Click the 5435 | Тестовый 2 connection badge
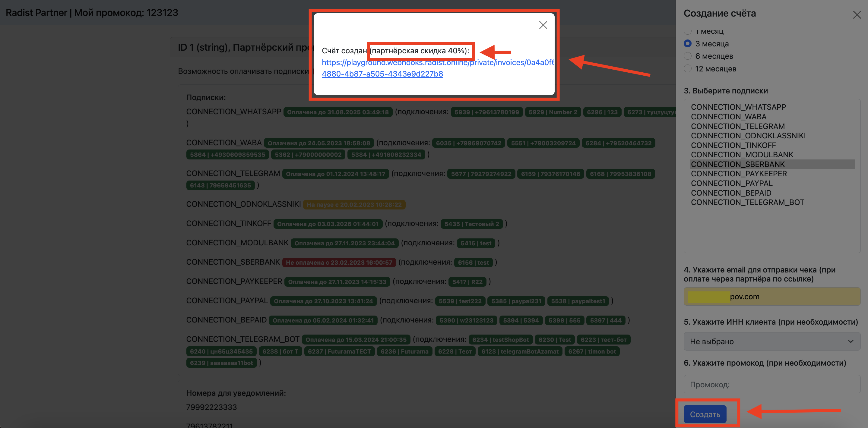 click(471, 224)
